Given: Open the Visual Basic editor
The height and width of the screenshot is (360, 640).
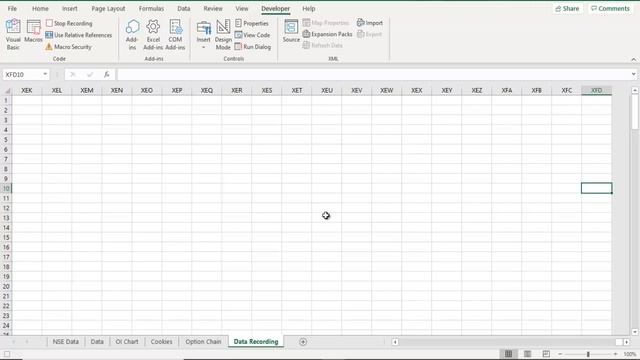Looking at the screenshot, I should click(x=13, y=35).
